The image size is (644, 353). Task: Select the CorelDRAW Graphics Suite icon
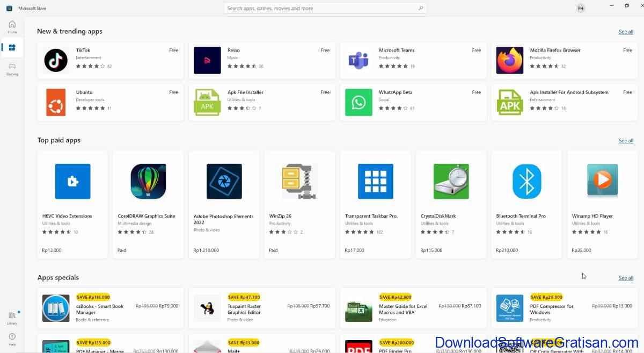coord(149,182)
